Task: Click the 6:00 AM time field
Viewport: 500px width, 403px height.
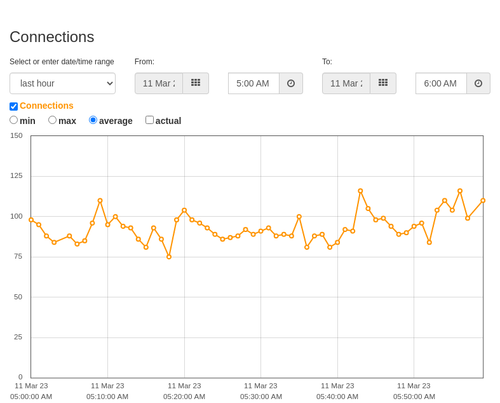Action: click(x=441, y=83)
